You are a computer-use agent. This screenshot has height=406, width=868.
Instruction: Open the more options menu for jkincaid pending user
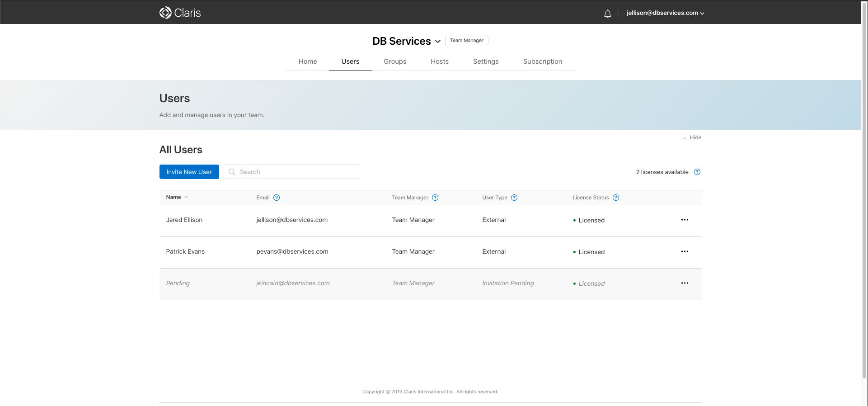point(685,283)
